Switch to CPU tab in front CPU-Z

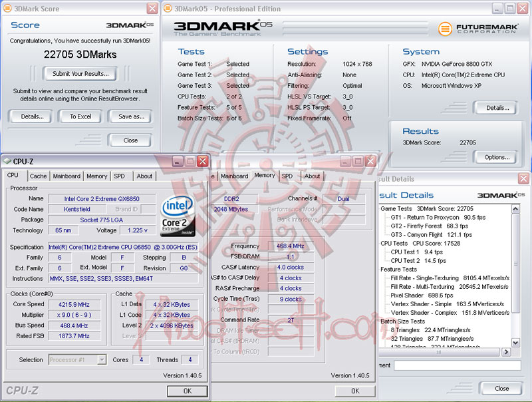(13, 175)
